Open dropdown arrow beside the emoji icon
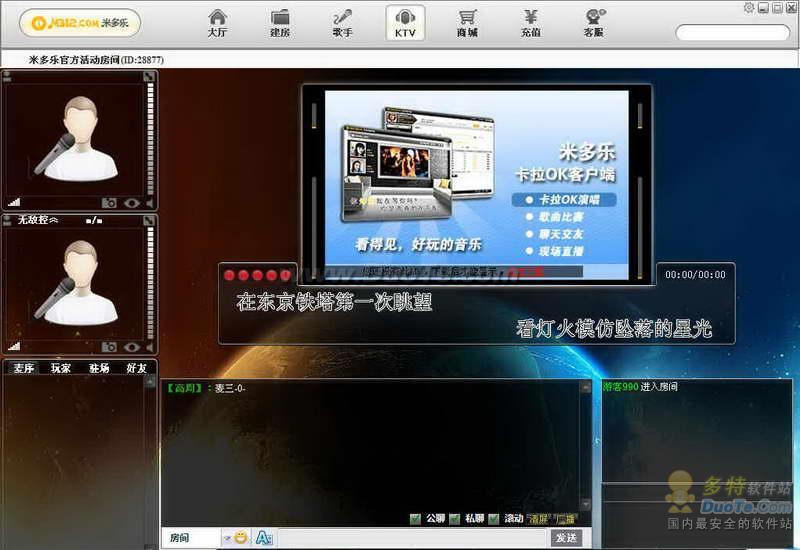 pyautogui.click(x=227, y=538)
